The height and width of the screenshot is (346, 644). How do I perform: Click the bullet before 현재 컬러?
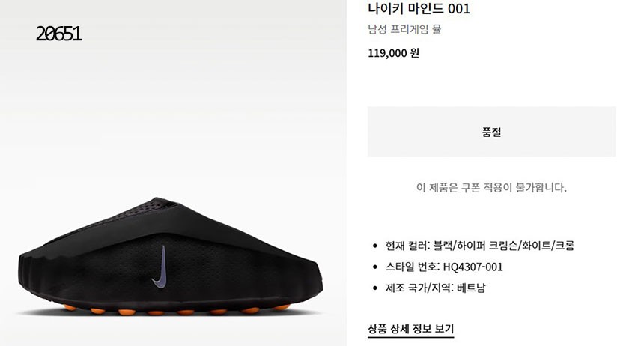click(x=374, y=246)
